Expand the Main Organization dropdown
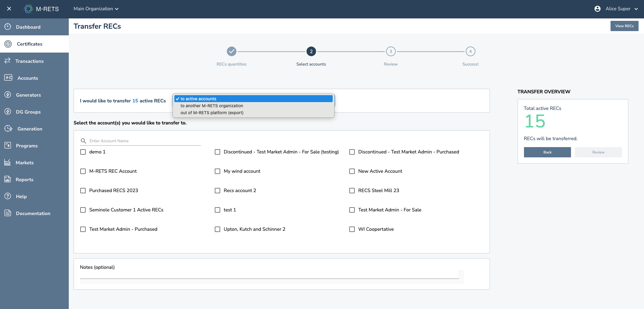Screen dimensions: 644x309 pos(96,9)
